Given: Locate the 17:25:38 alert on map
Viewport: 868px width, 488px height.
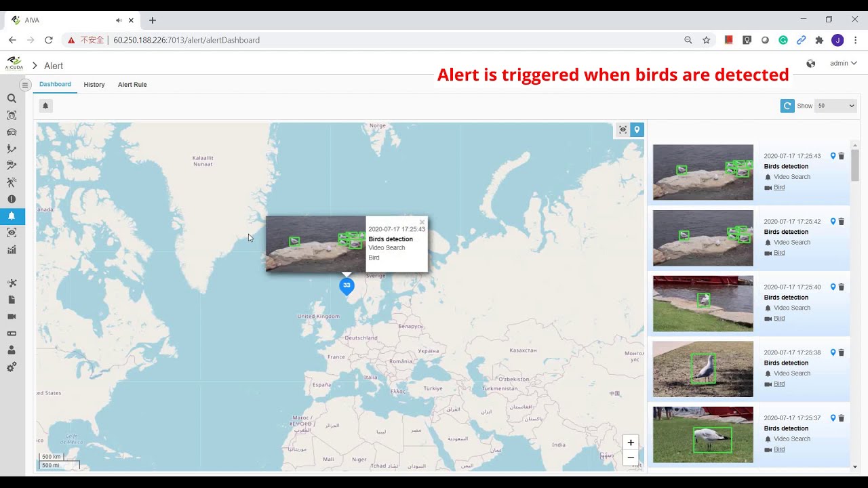Looking at the screenshot, I should click(x=833, y=352).
